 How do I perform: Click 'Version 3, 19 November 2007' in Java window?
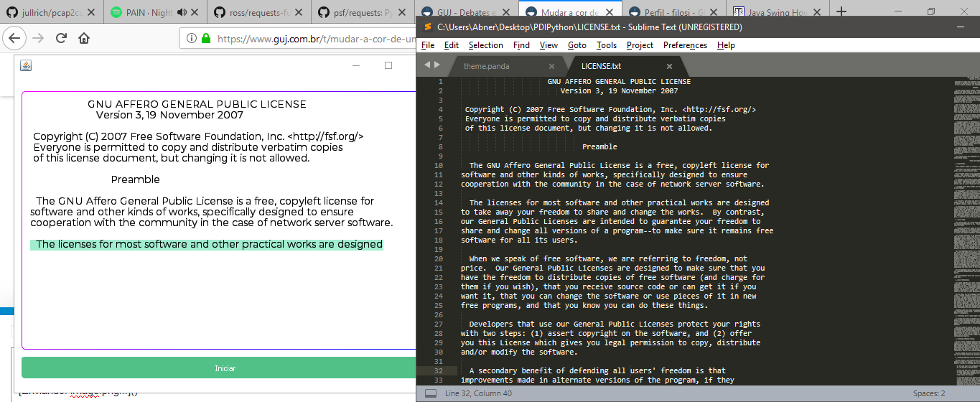pos(169,115)
